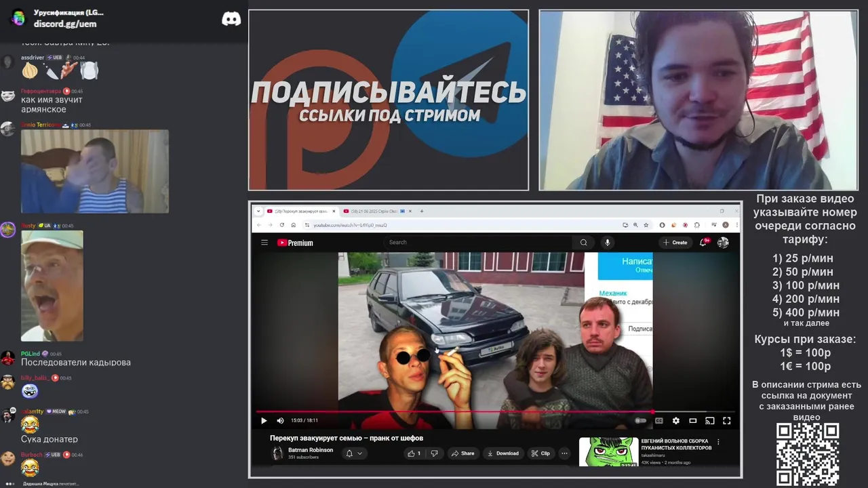Click assdriver username in chat

32,58
